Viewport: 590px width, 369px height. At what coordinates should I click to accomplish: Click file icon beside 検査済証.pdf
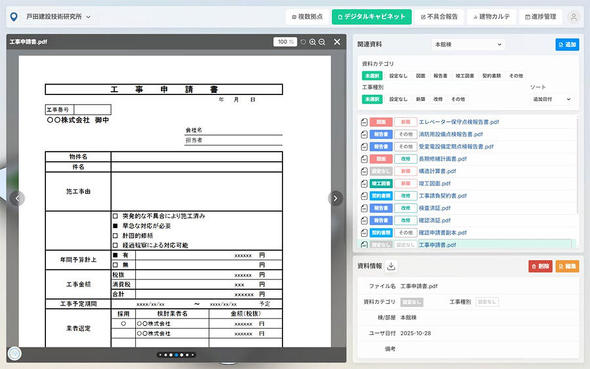[364, 208]
